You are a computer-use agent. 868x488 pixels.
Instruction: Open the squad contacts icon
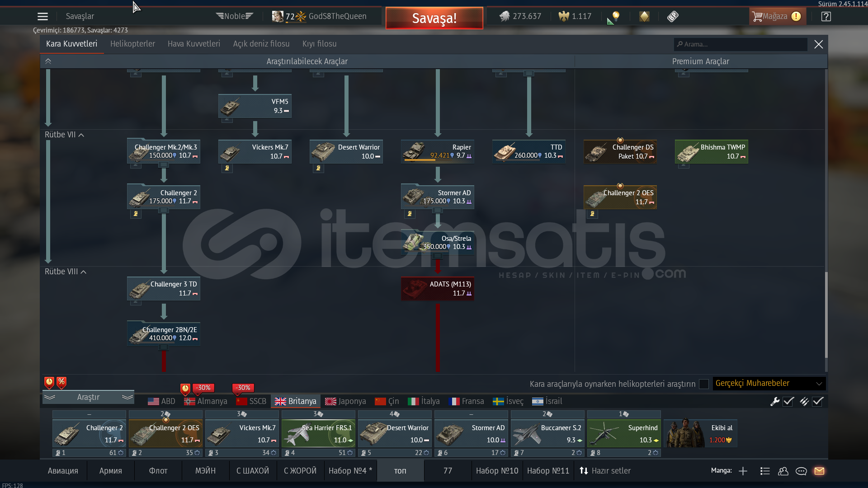coord(783,471)
